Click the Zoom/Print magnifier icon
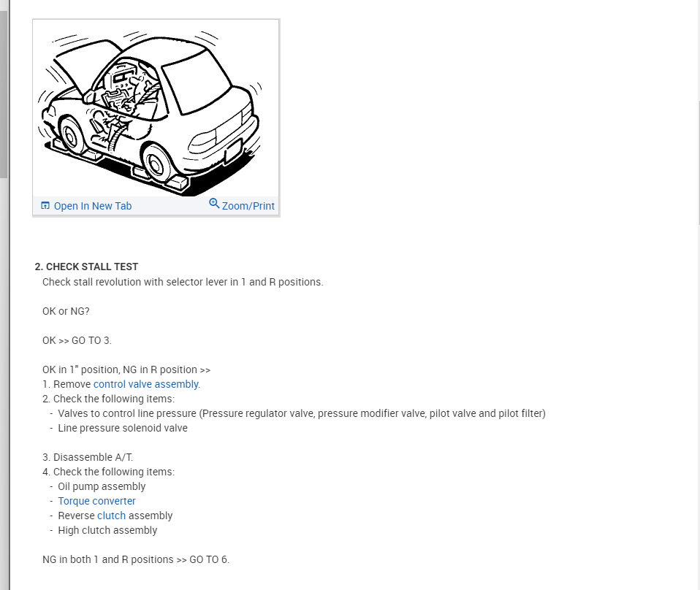Screen dimensions: 700x590 click(x=214, y=204)
